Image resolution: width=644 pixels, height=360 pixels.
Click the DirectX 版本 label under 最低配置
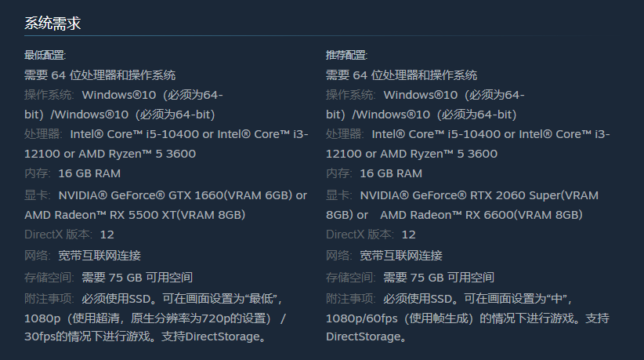57,235
